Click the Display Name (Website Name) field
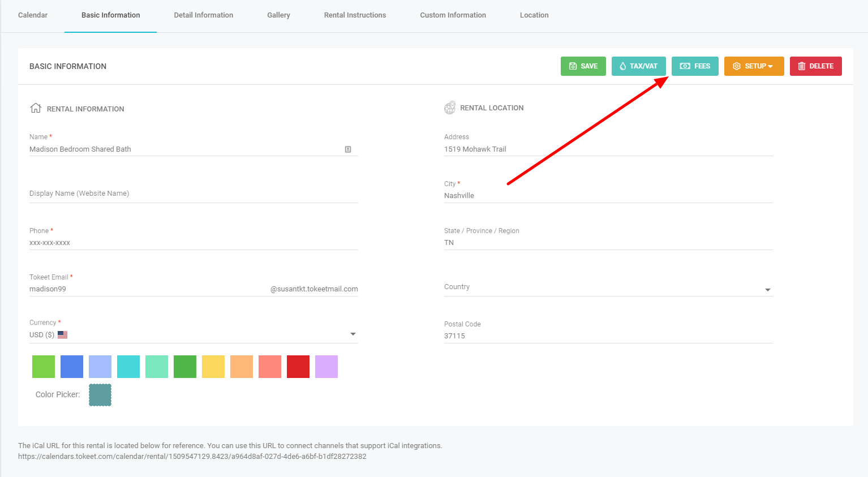The height and width of the screenshot is (477, 868). [194, 194]
